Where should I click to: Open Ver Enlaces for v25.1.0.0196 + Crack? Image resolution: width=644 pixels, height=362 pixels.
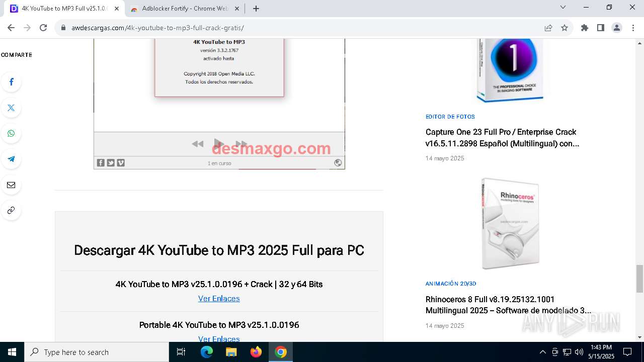pyautogui.click(x=219, y=298)
